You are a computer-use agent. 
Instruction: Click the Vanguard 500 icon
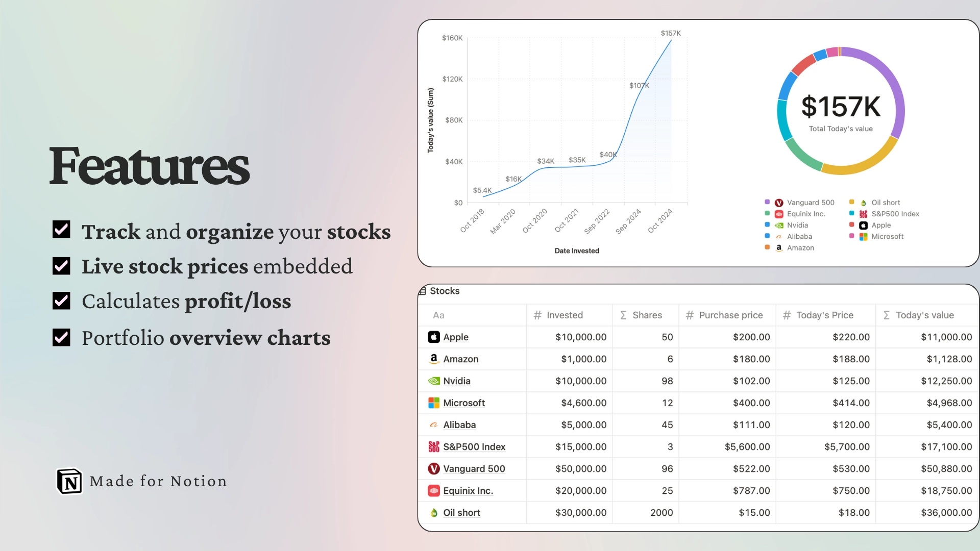pyautogui.click(x=433, y=467)
